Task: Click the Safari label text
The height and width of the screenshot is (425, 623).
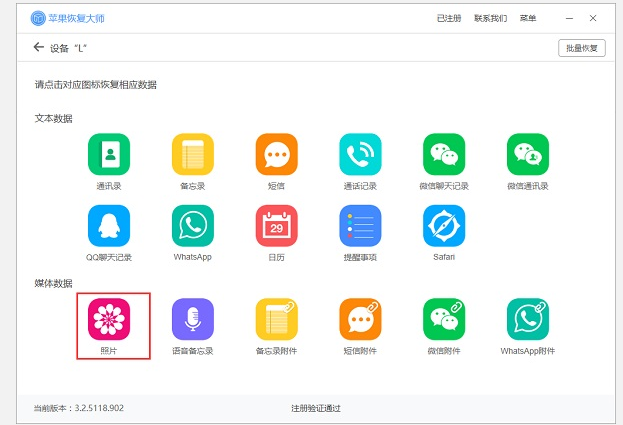Action: coord(444,257)
